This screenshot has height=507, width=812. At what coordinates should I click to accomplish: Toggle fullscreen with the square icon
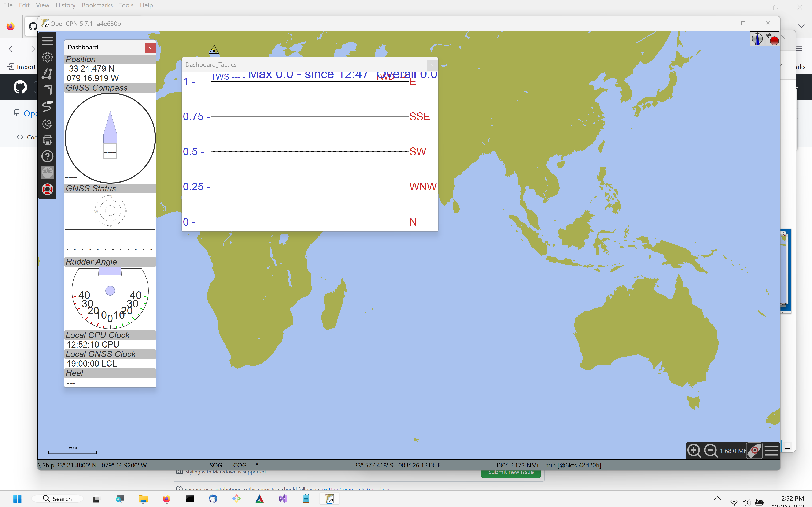click(x=788, y=446)
